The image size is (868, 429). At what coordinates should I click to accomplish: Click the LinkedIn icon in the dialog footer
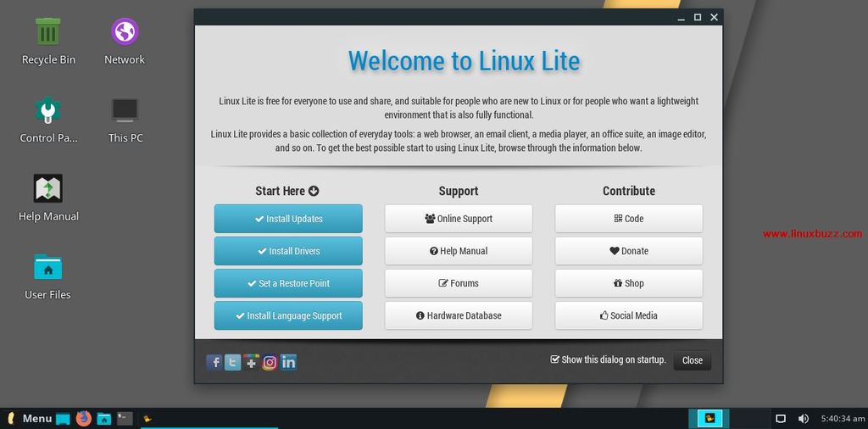pos(288,362)
